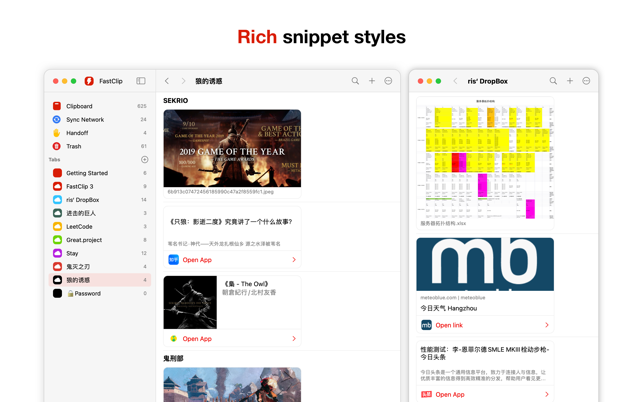This screenshot has height=402, width=643.
Task: Go back in main window toolbar
Action: [x=167, y=81]
